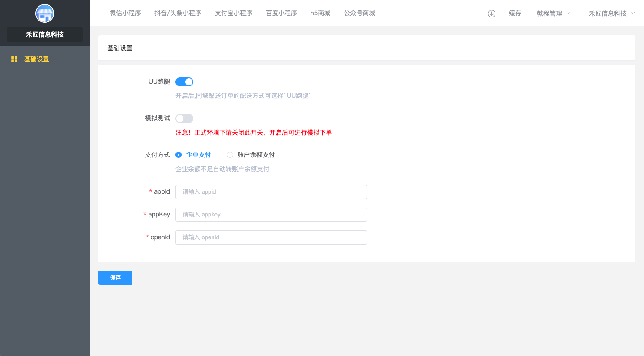Click the 基础设置 page heading text
Image resolution: width=644 pixels, height=356 pixels.
coord(120,48)
